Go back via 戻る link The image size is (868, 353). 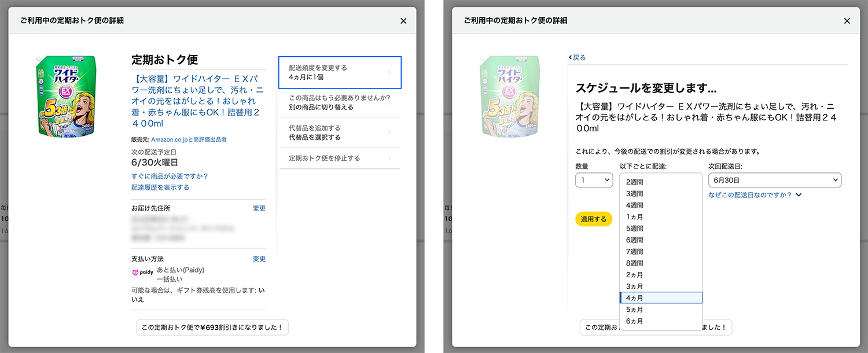(x=577, y=57)
